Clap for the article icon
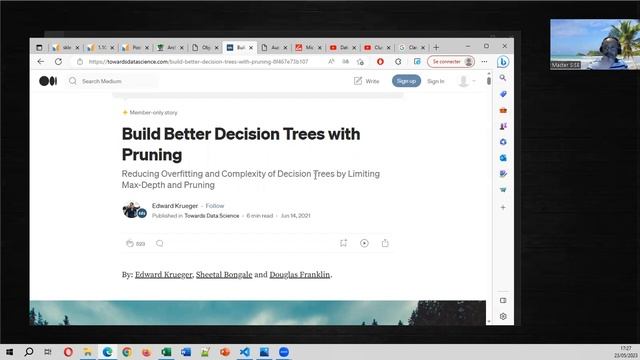This screenshot has width=640, height=360. click(130, 243)
